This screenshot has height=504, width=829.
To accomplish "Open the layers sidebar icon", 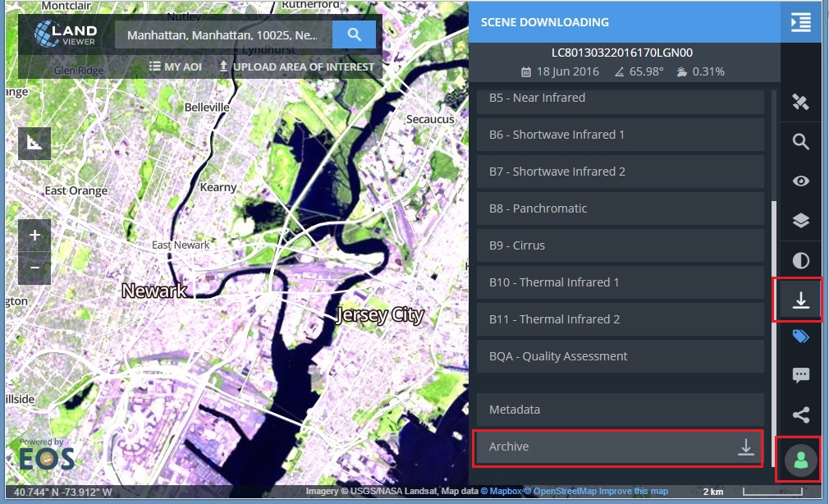I will click(x=800, y=220).
